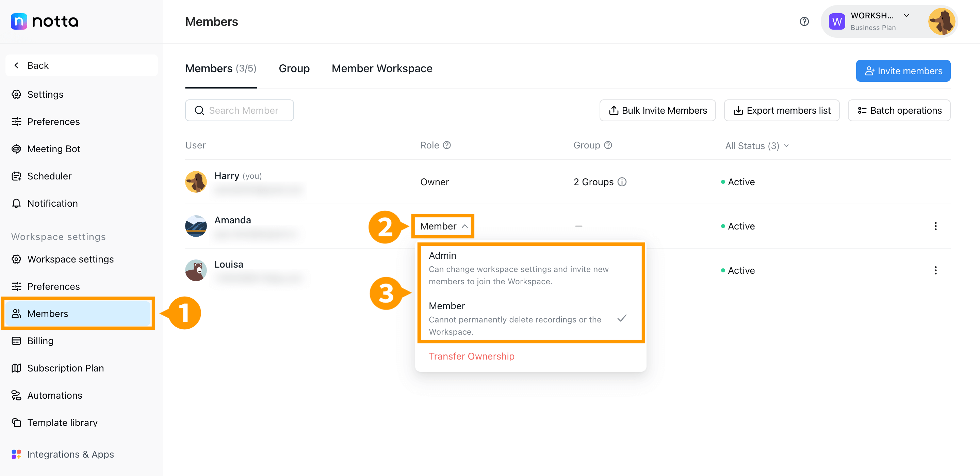
Task: Click the Meeting Bot icon
Action: pyautogui.click(x=16, y=148)
